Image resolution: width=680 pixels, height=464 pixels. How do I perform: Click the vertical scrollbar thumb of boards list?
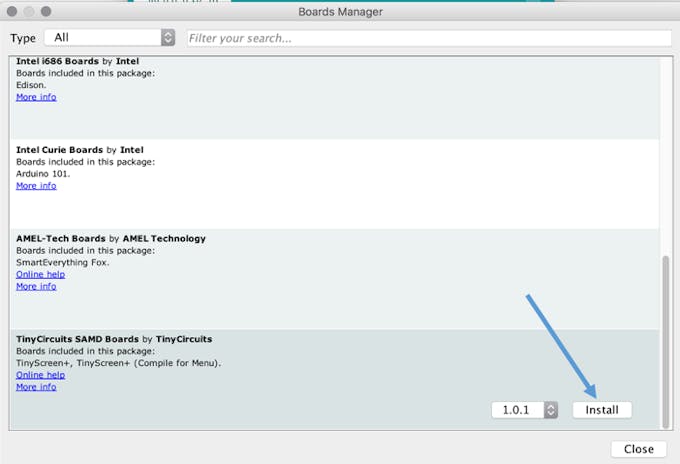(x=665, y=342)
